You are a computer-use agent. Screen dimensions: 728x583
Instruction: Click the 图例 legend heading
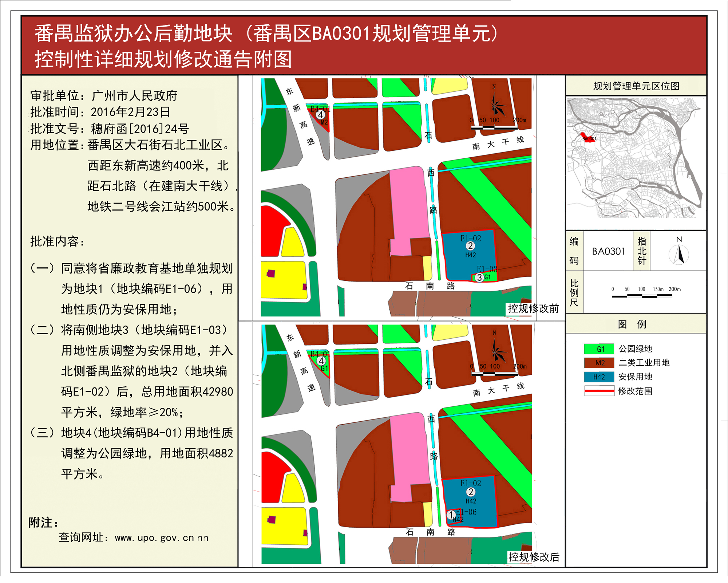632,324
